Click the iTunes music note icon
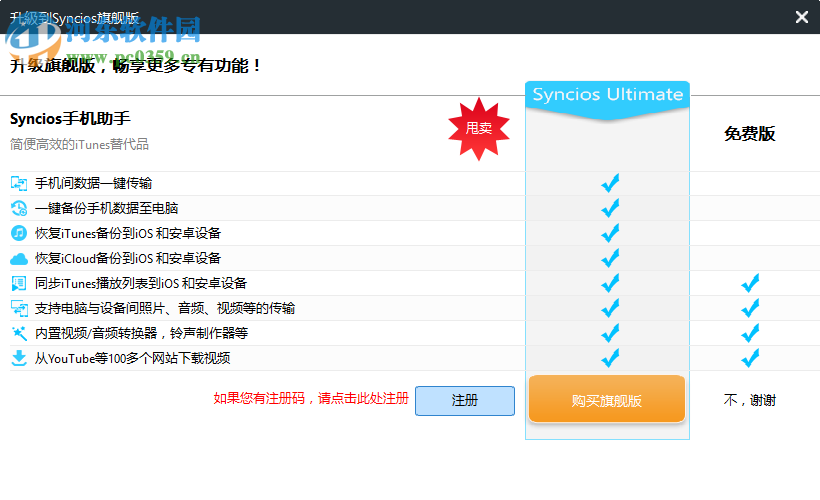Image resolution: width=820 pixels, height=500 pixels. [x=19, y=233]
